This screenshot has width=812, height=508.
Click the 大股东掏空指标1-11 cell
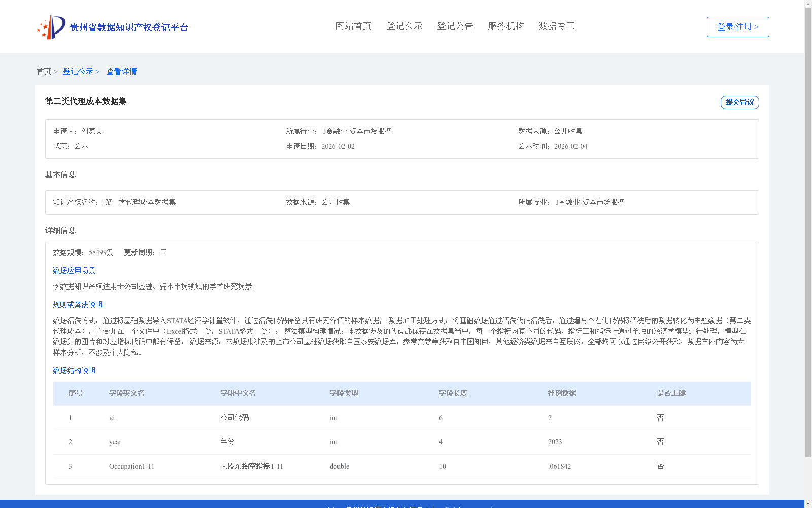pyautogui.click(x=252, y=466)
